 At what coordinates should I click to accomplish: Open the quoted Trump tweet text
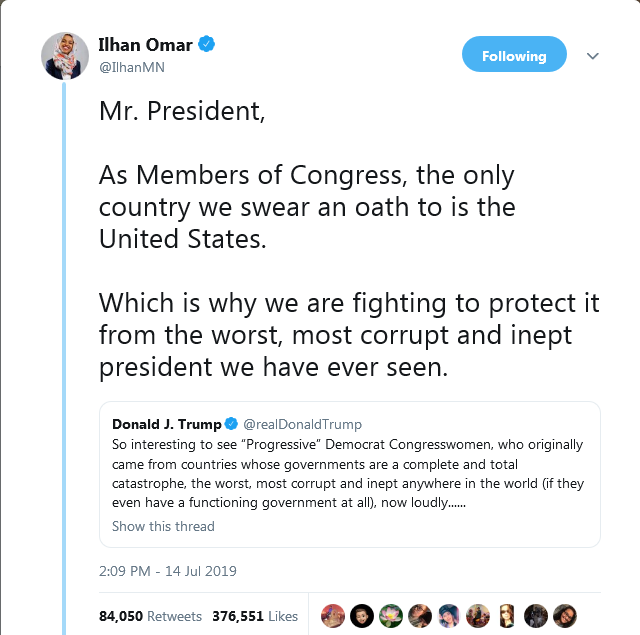coord(347,473)
